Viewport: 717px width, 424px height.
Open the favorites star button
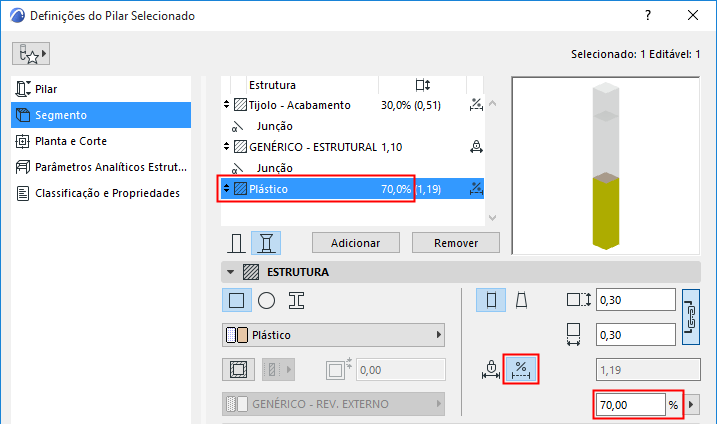coord(33,53)
